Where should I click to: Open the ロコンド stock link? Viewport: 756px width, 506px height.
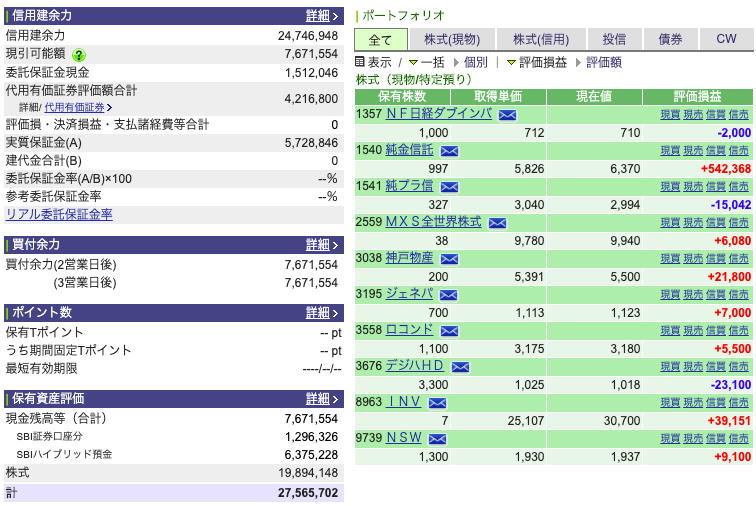click(409, 330)
